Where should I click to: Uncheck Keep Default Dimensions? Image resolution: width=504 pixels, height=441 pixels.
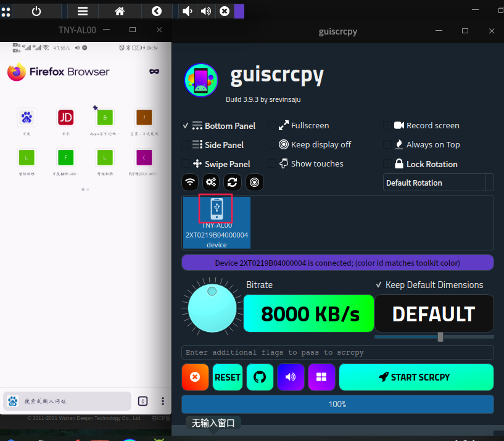pyautogui.click(x=379, y=285)
